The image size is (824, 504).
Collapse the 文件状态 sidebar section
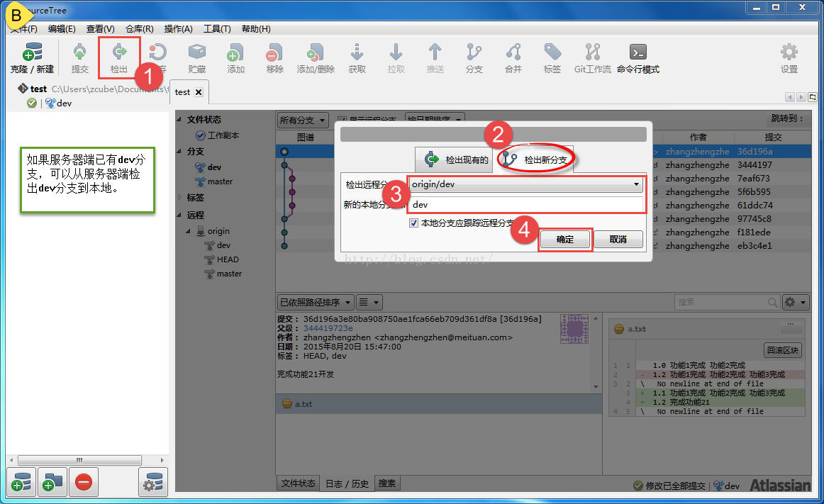click(179, 119)
